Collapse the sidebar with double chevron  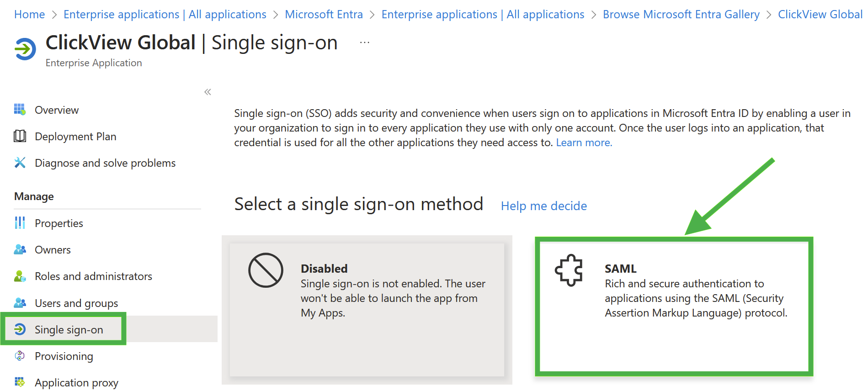[208, 92]
